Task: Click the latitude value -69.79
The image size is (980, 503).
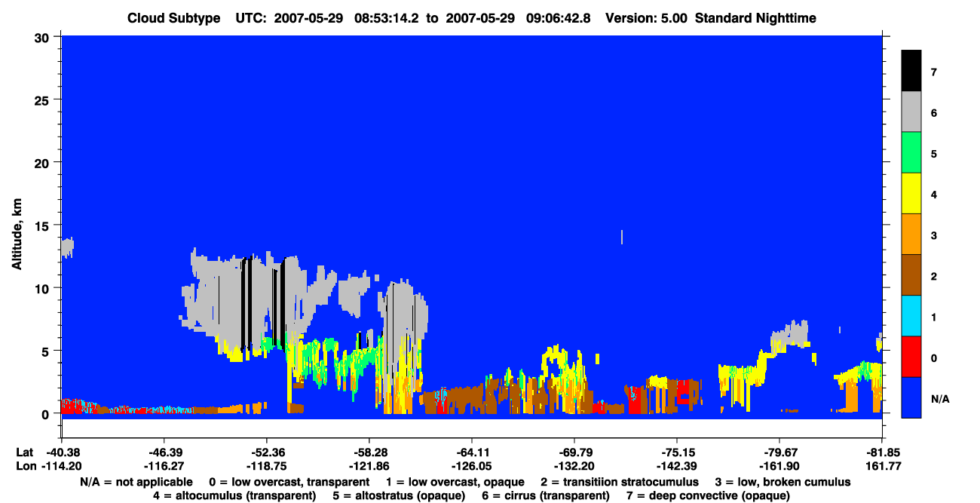Action: [574, 452]
